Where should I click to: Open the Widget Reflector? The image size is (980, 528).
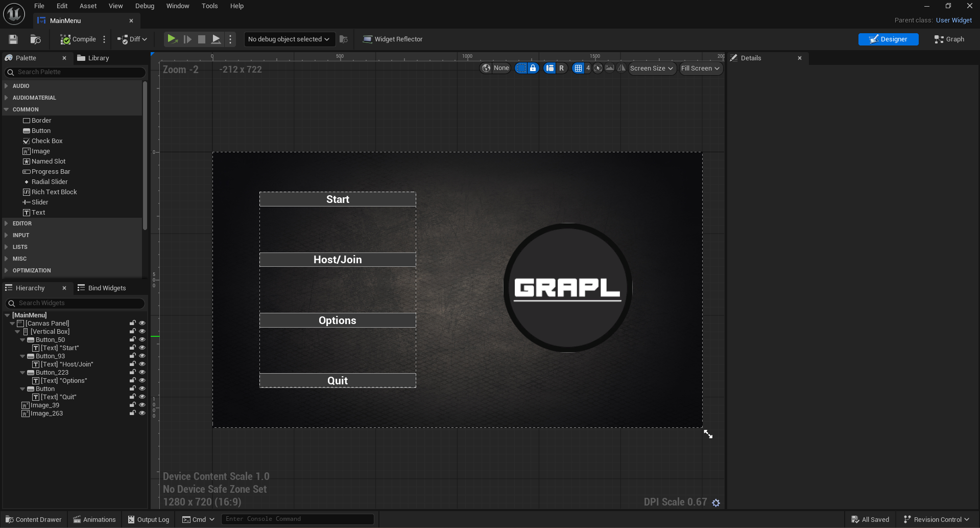[x=392, y=39]
